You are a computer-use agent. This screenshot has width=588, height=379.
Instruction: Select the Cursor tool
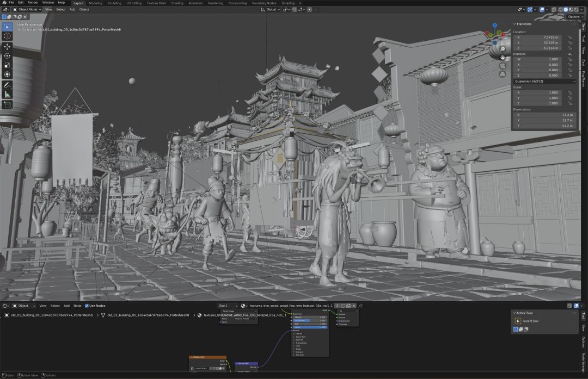click(7, 36)
